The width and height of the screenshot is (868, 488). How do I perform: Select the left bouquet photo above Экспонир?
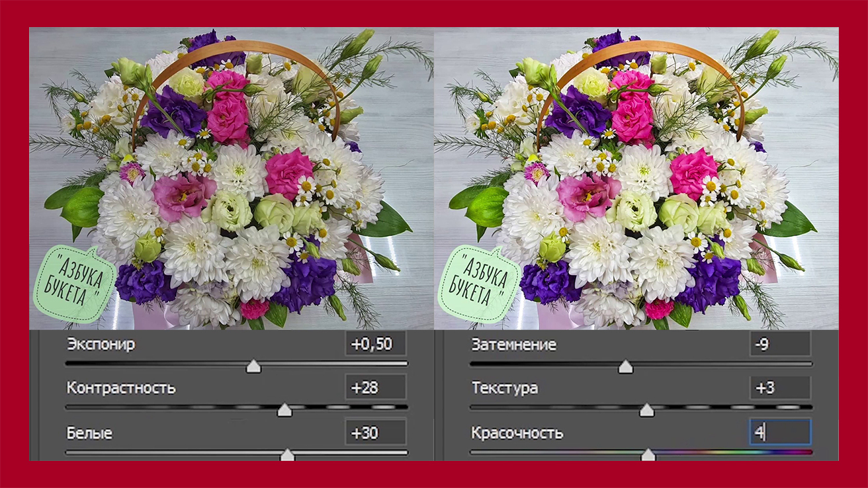(x=231, y=179)
